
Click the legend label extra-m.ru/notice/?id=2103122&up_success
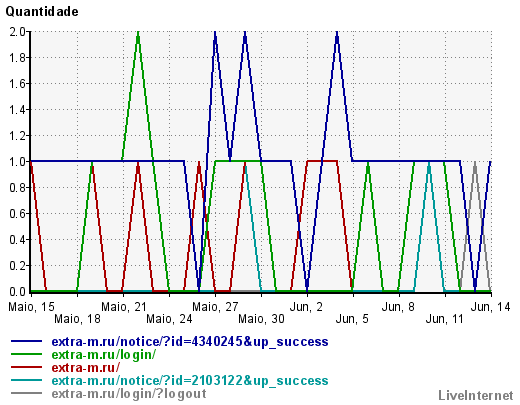tap(190, 381)
